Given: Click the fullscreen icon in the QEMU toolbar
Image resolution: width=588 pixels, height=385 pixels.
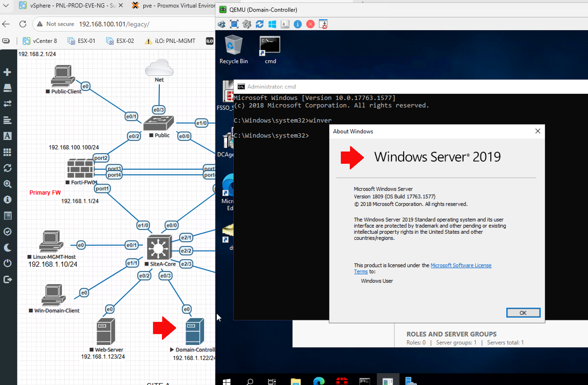Looking at the screenshot, I should [x=234, y=24].
